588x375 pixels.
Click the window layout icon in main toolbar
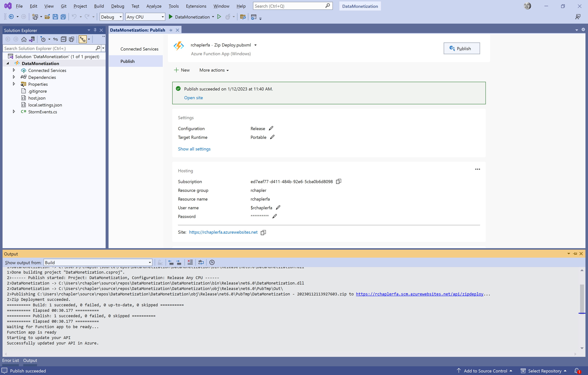(x=254, y=17)
